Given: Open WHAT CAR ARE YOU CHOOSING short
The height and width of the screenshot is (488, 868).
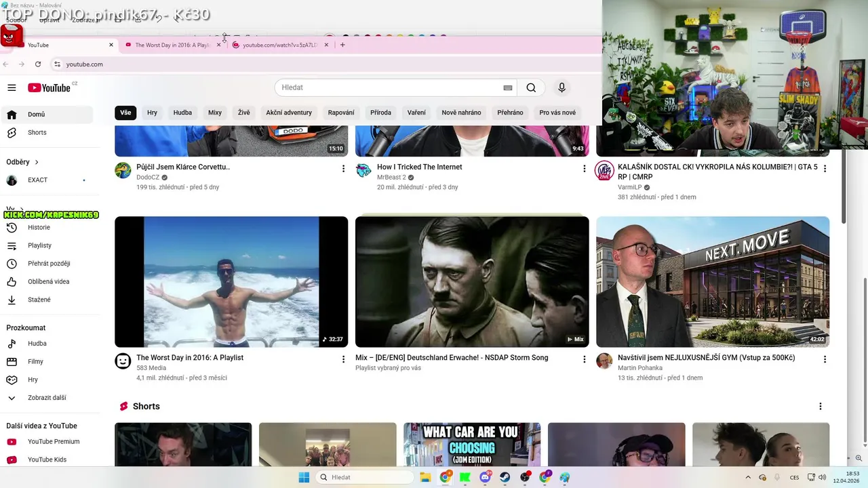Looking at the screenshot, I should (472, 445).
